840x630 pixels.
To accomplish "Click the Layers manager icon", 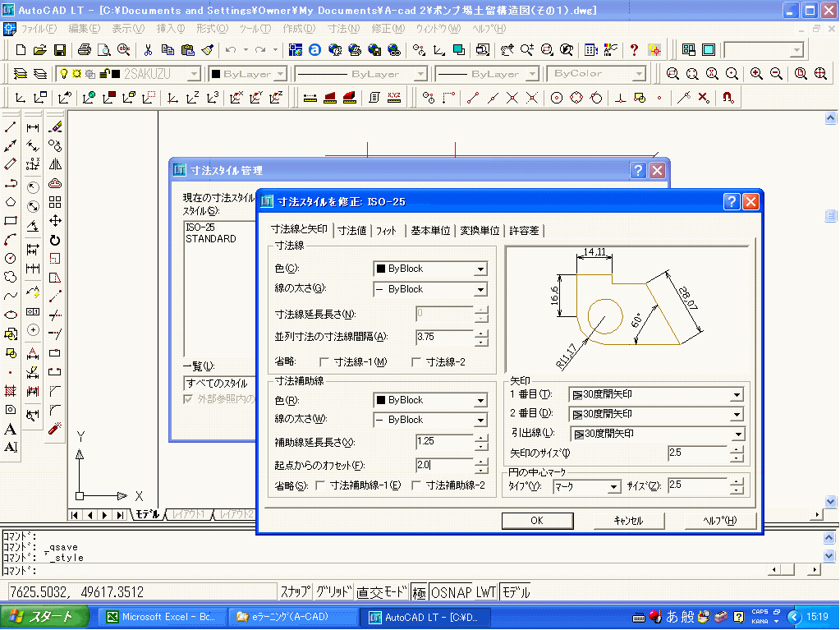I will click(20, 73).
